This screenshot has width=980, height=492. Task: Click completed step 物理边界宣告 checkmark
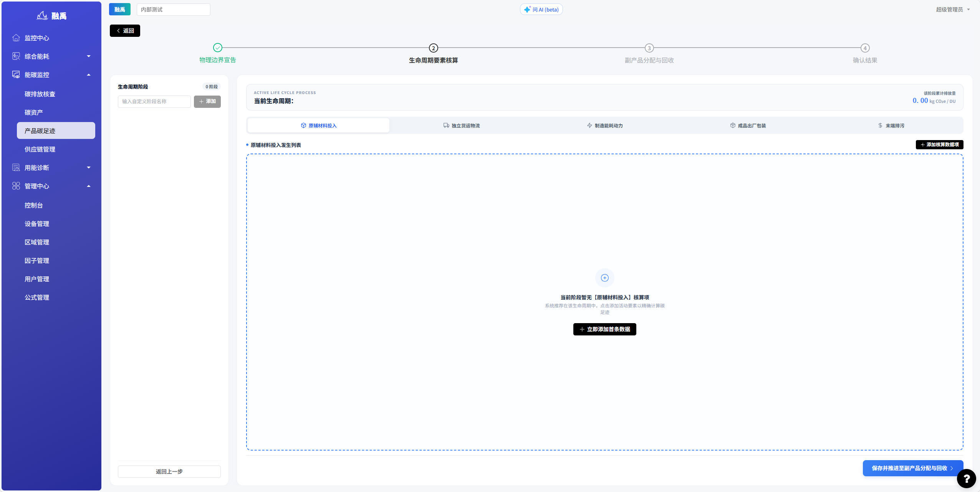(218, 48)
